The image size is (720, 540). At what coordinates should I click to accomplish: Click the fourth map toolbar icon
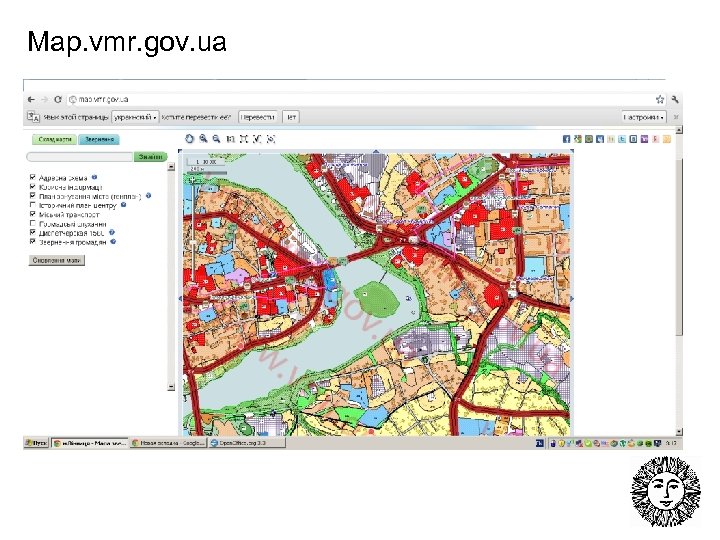(x=231, y=139)
